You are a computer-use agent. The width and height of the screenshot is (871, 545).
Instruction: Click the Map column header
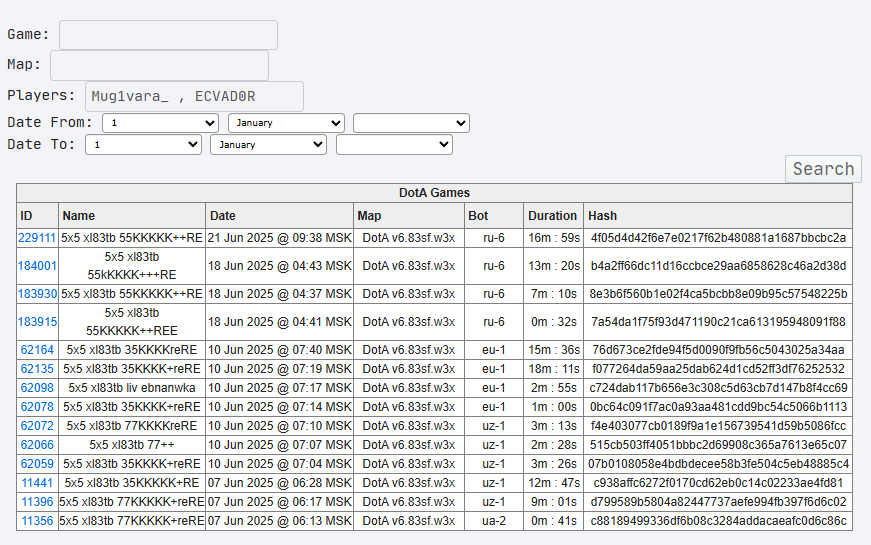409,216
